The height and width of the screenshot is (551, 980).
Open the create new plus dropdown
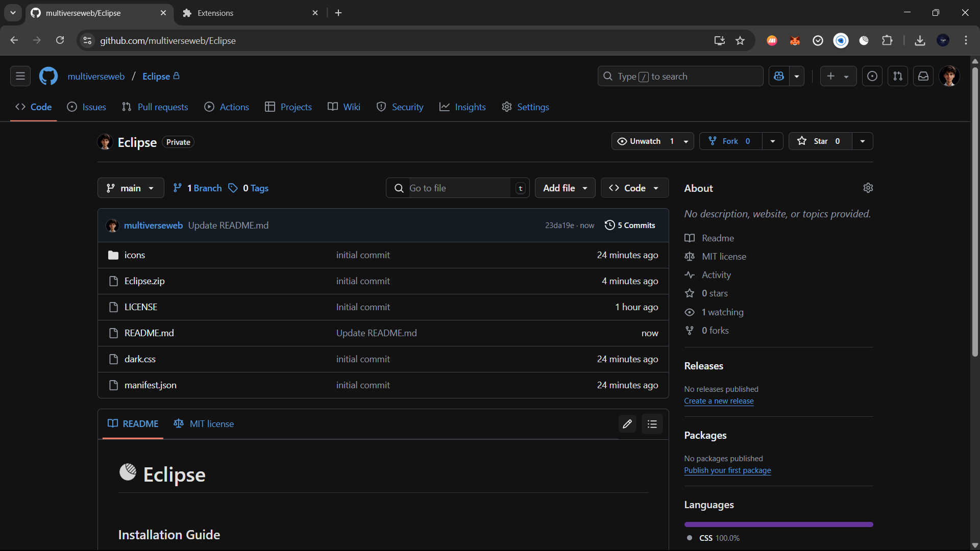(838, 77)
